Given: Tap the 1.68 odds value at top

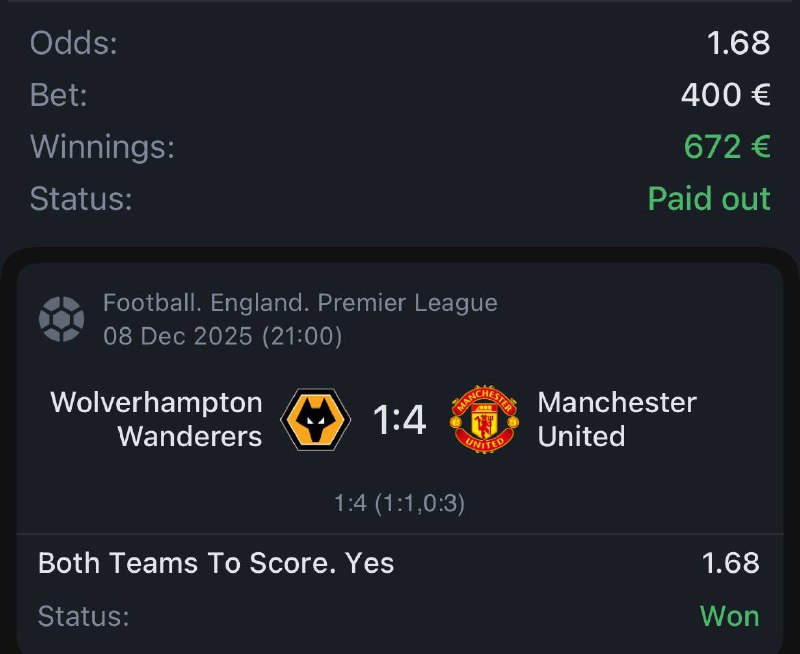Looking at the screenshot, I should pyautogui.click(x=738, y=43).
